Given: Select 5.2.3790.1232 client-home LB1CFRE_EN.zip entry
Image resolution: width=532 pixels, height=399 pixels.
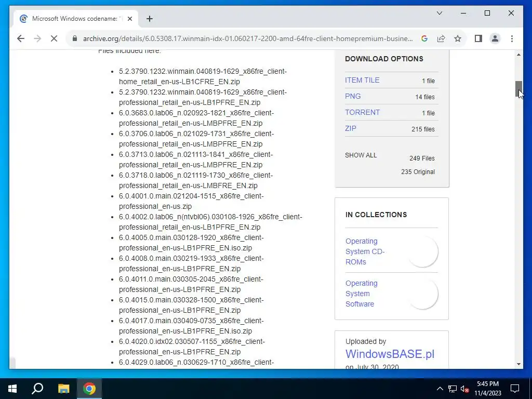Looking at the screenshot, I should tap(203, 77).
